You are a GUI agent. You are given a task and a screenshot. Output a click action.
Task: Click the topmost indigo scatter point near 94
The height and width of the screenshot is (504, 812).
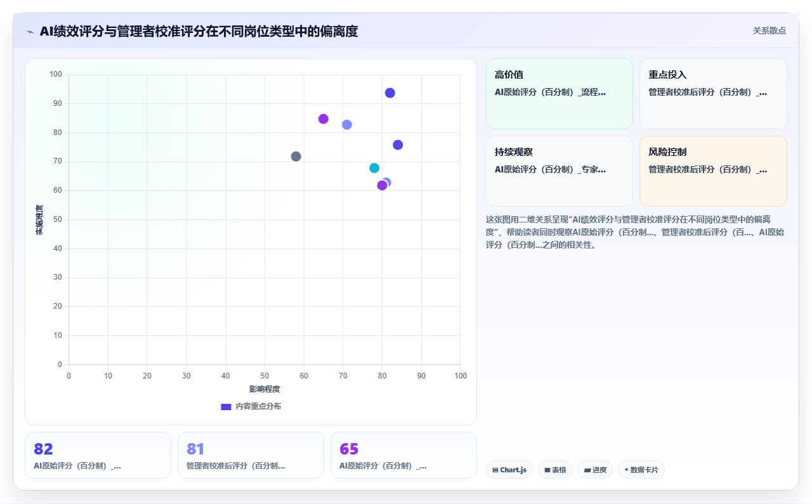[x=390, y=93]
